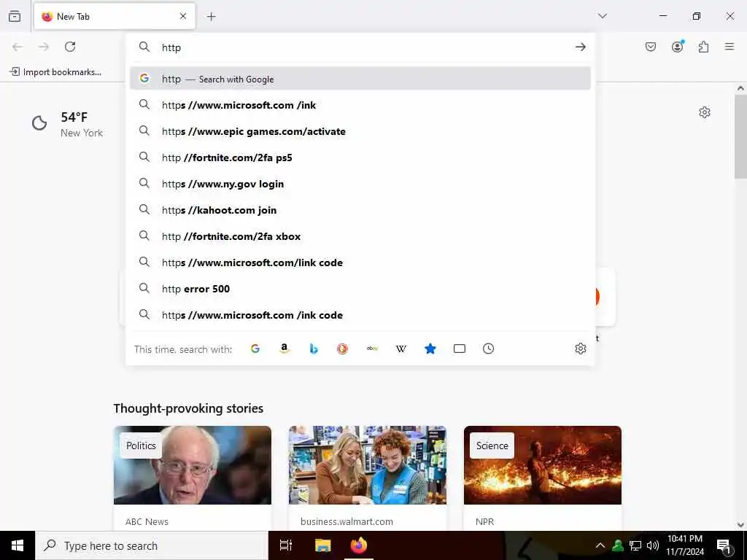
Task: Open New Tab personalize gear icon
Action: [705, 112]
